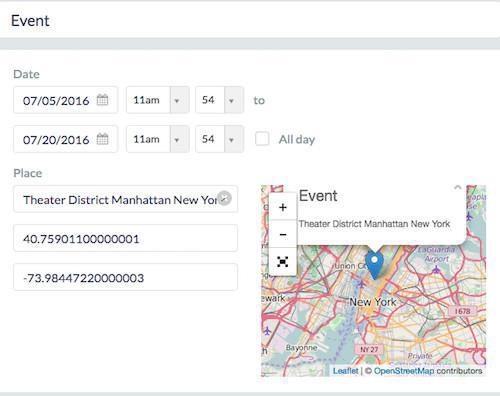Screen dimensions: 500x396
Task: Click the Event section heading
Action: [30, 21]
